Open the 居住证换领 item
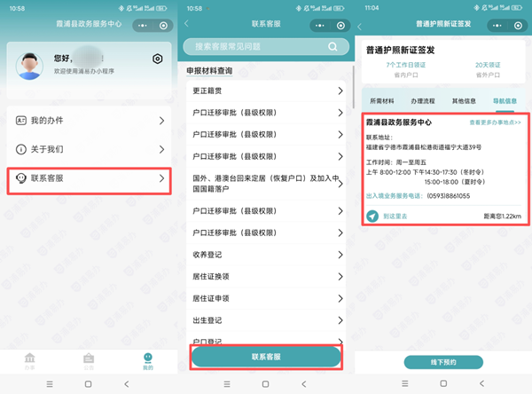The image size is (532, 394). (266, 277)
